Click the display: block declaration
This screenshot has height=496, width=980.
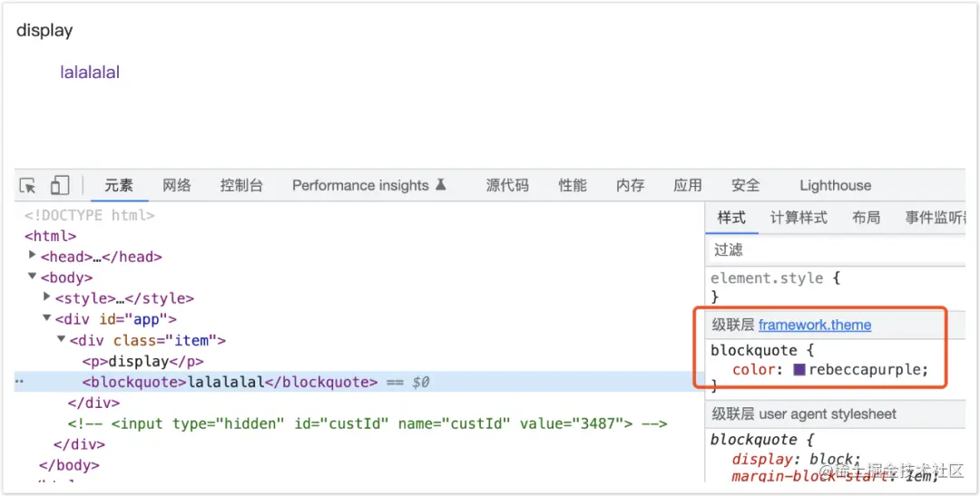797,459
